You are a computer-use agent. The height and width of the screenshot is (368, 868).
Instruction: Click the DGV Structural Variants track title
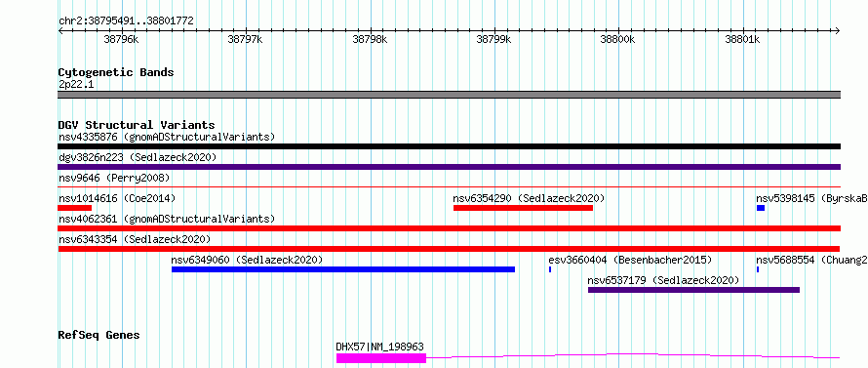[137, 125]
